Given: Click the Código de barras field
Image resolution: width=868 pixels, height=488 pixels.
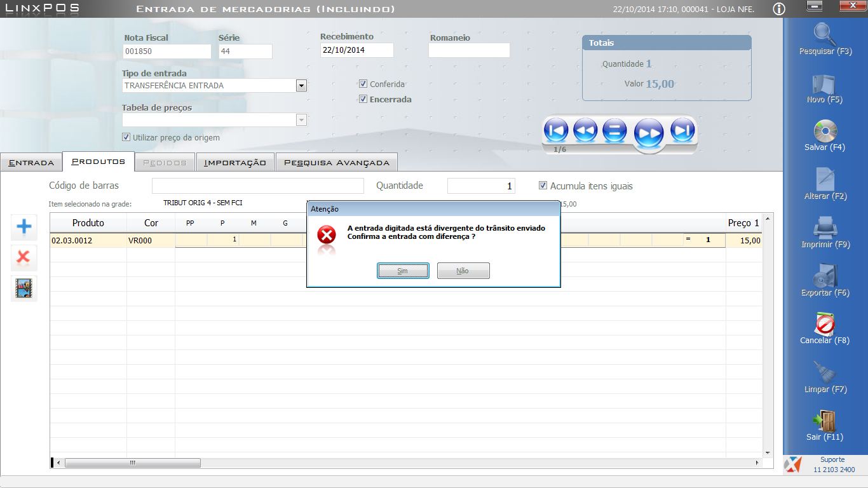Looking at the screenshot, I should click(258, 186).
